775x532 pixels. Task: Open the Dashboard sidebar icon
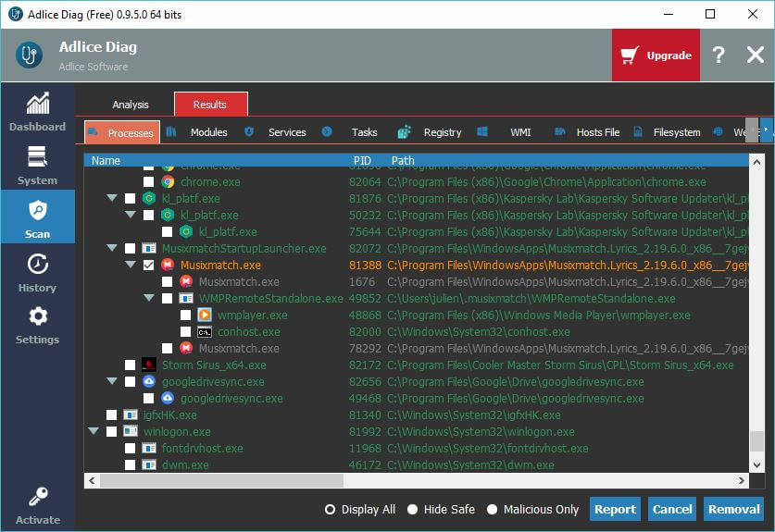(x=37, y=104)
